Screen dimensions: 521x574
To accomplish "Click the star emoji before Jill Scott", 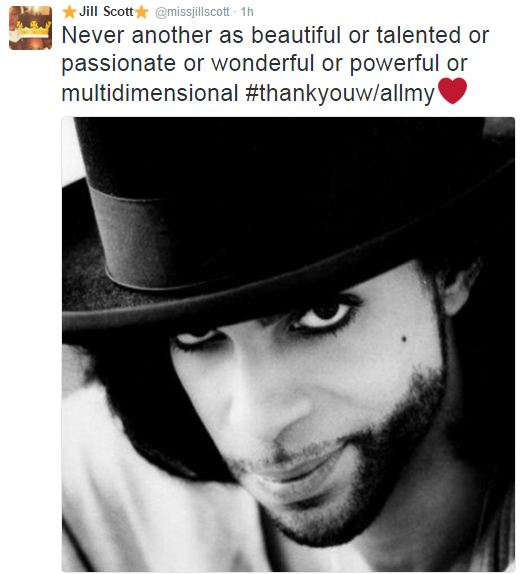I will [69, 12].
